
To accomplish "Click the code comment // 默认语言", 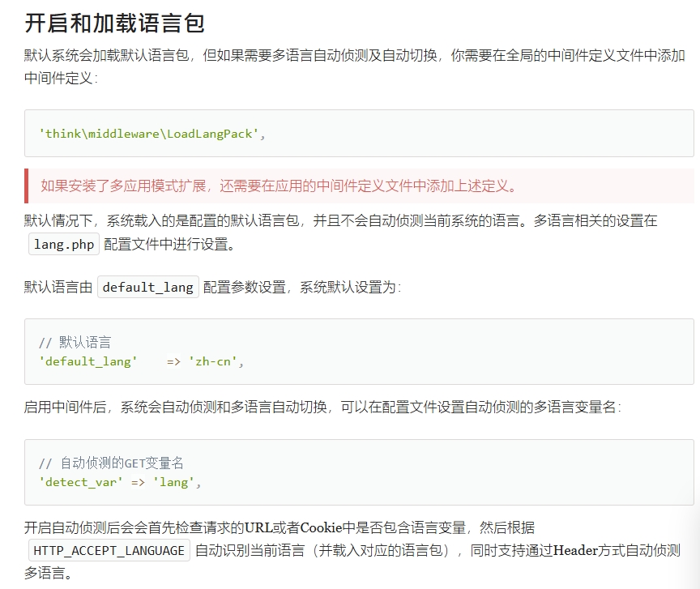I will [75, 343].
